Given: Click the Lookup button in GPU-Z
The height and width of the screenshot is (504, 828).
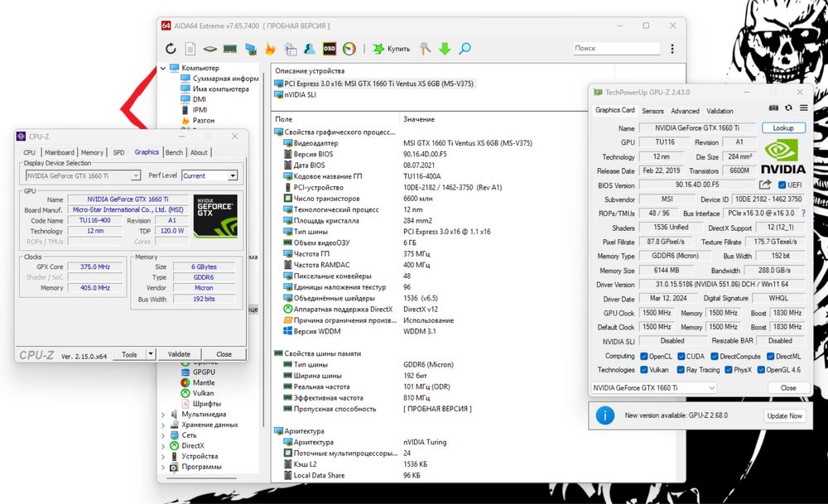Looking at the screenshot, I should 783,127.
